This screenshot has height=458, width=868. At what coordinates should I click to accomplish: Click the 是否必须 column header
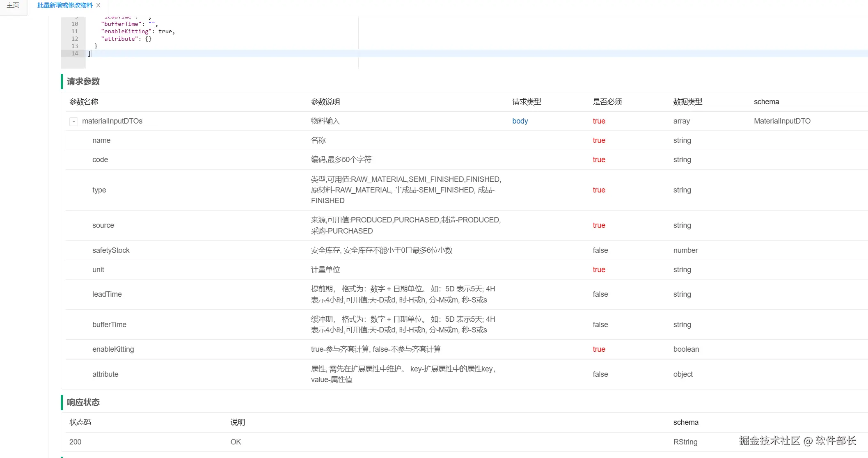(x=607, y=102)
